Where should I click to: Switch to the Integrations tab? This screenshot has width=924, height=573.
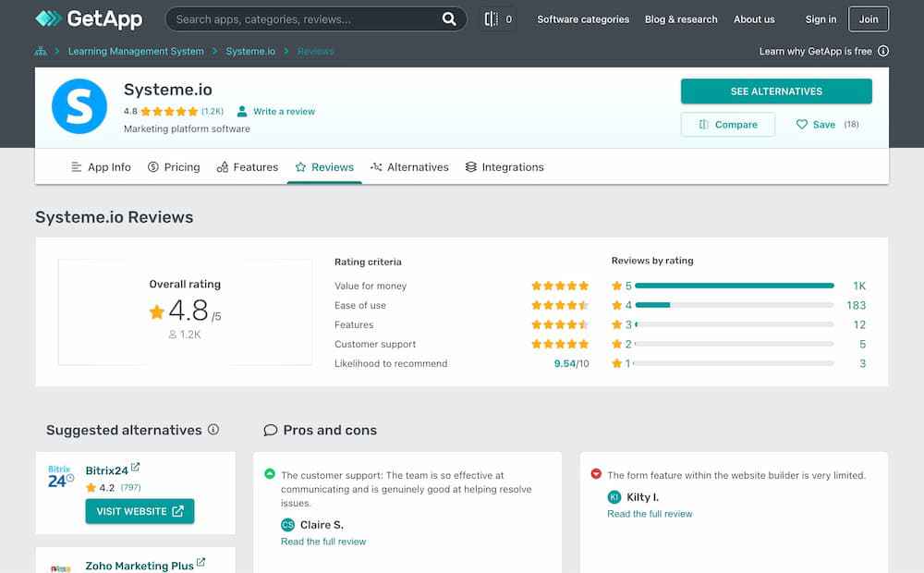click(505, 167)
